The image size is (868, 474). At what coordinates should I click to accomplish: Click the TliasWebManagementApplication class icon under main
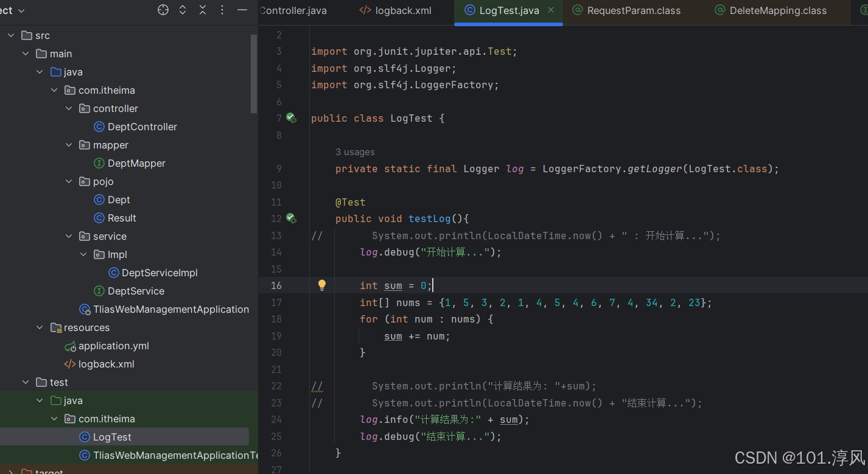coord(85,309)
